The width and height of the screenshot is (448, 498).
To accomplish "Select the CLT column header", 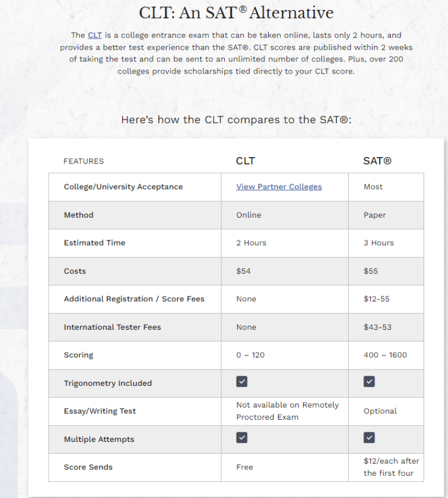I will pyautogui.click(x=245, y=161).
